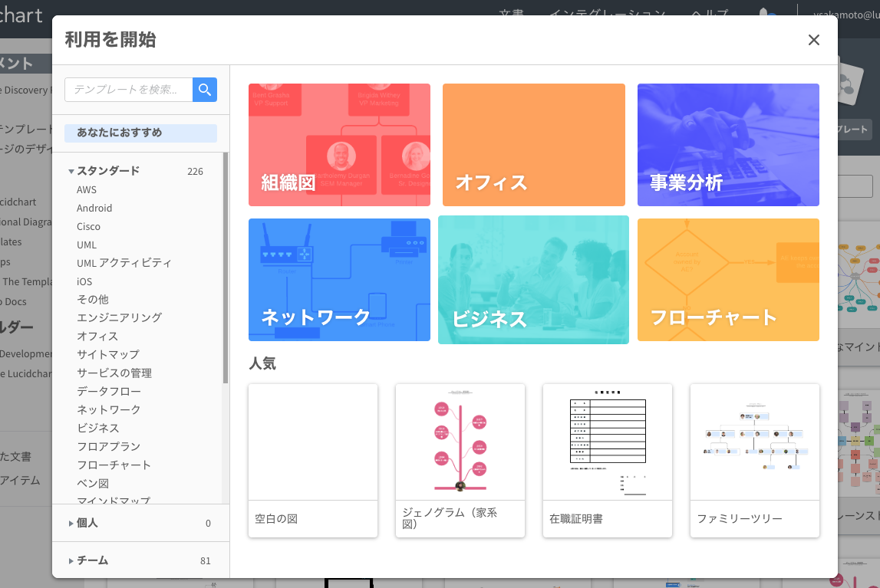Select the あなたにおすすめ filter
880x588 pixels.
tap(140, 133)
